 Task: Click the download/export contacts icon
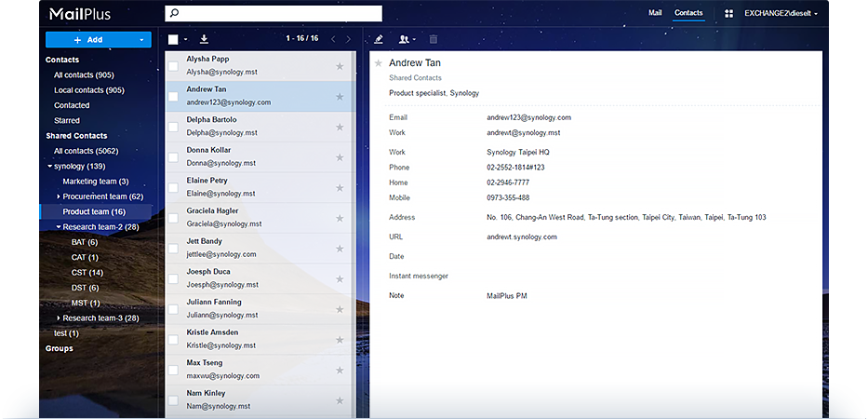pyautogui.click(x=204, y=39)
